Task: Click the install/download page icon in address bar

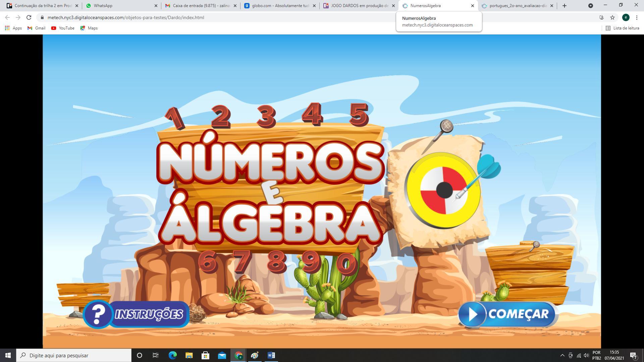Action: (x=601, y=17)
